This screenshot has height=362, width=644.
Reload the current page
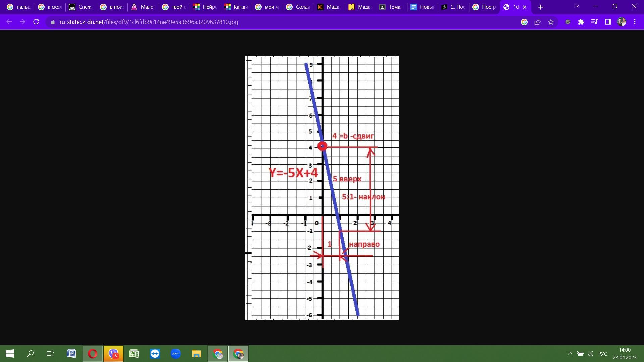click(x=36, y=22)
